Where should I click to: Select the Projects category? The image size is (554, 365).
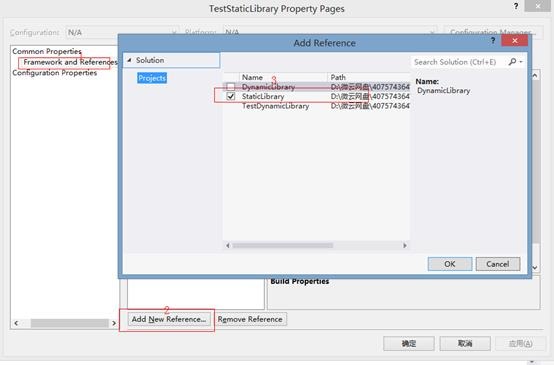tap(152, 78)
